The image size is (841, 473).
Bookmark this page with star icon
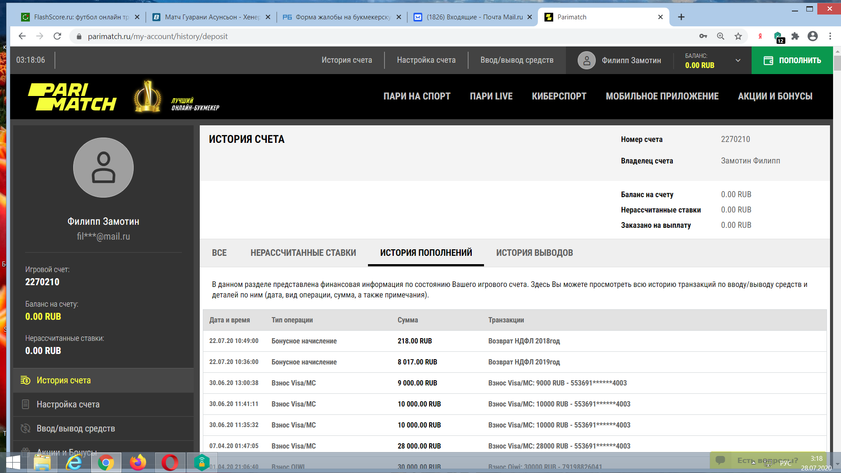[x=738, y=36]
